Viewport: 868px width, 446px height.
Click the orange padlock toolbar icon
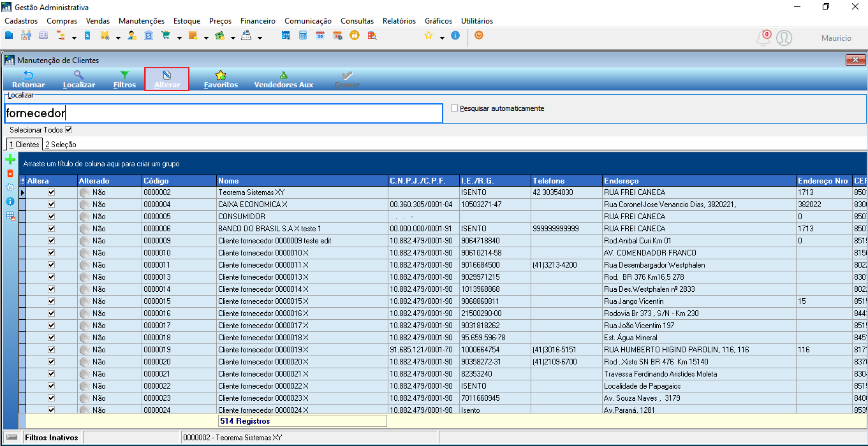(354, 36)
